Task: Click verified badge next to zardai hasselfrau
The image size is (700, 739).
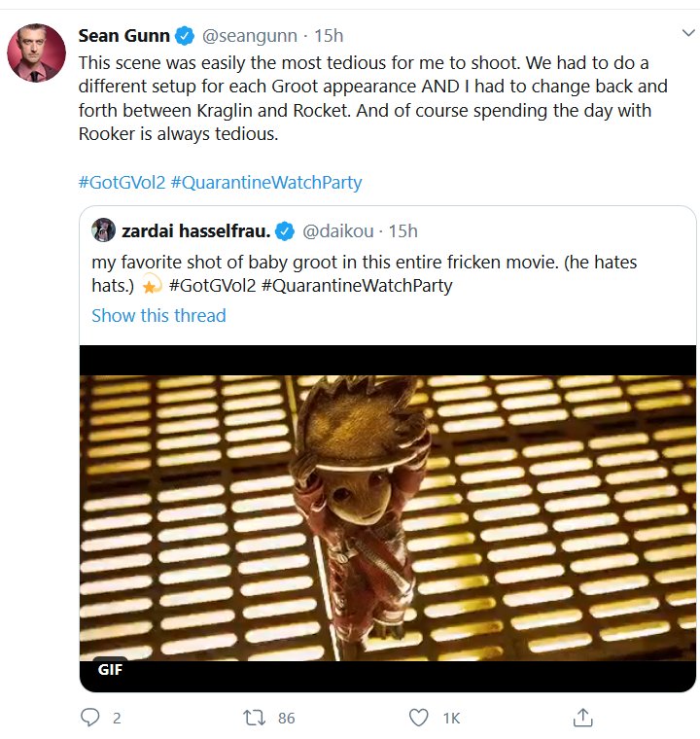Action: click(285, 230)
